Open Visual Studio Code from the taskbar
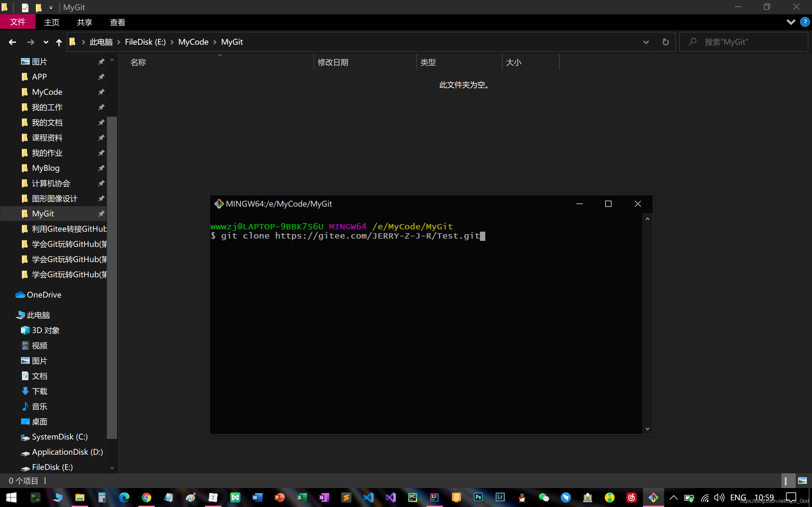Screen dimensions: 812x507 (x=369, y=497)
